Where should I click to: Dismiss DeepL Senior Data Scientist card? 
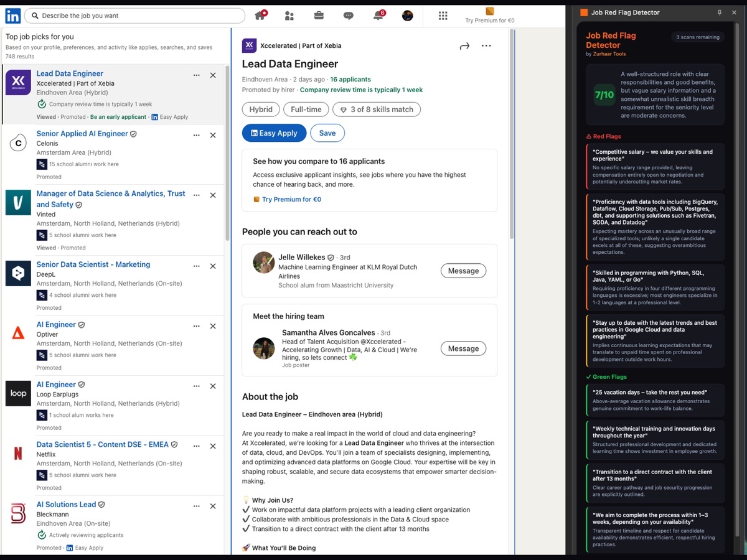point(213,266)
